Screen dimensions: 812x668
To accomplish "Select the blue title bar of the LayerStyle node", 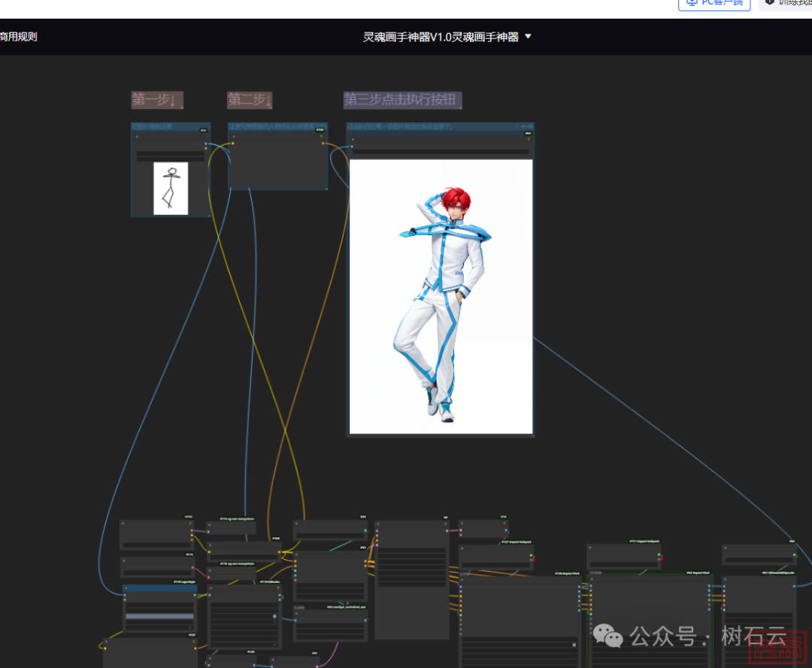I will pos(160,588).
